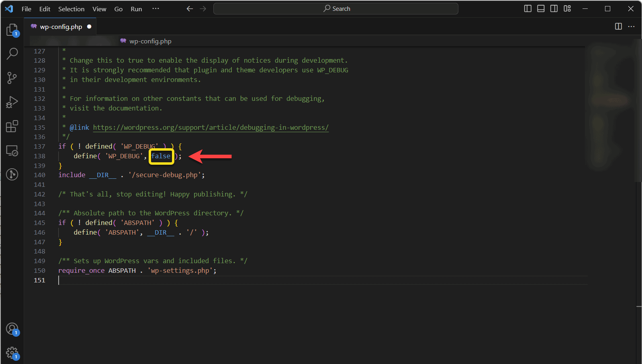
Task: Open the Search view in the activity bar
Action: click(12, 53)
